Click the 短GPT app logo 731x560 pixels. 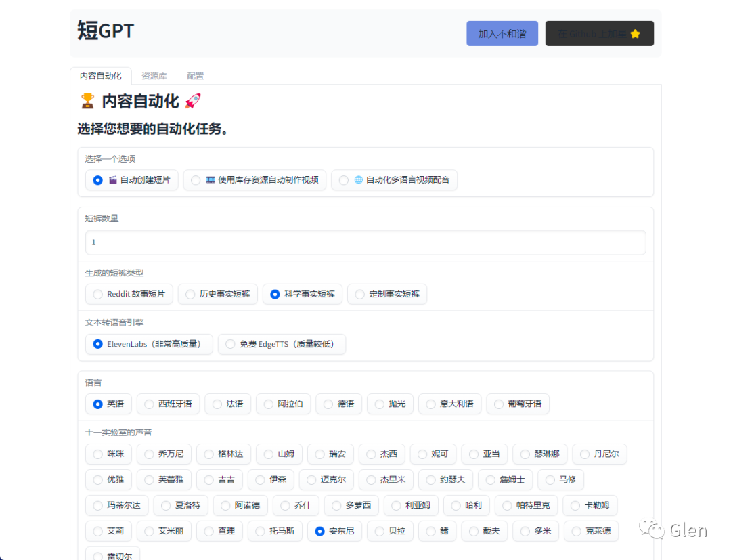pyautogui.click(x=104, y=31)
